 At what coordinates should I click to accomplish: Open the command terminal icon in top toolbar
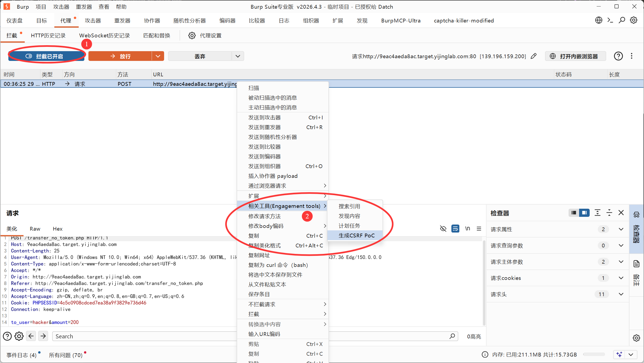[x=610, y=20]
